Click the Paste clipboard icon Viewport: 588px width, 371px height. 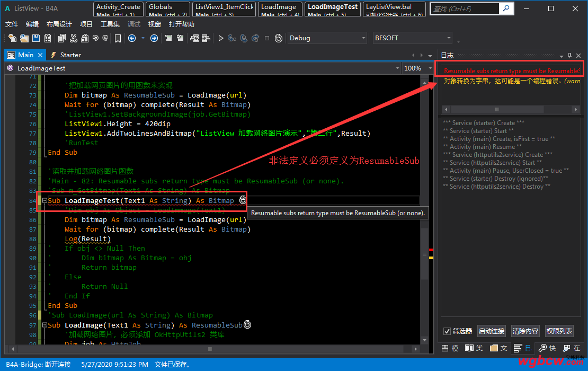pos(85,38)
